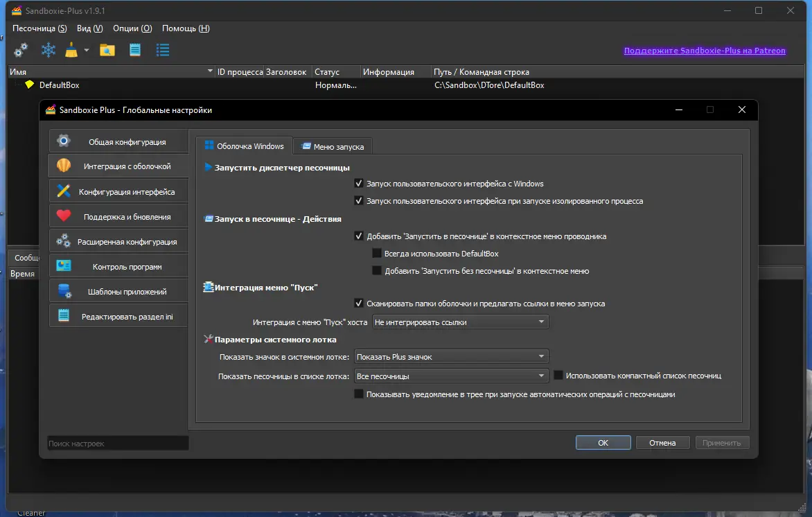Click the folder browse toolbar icon
Image resolution: width=812 pixels, height=517 pixels.
click(x=107, y=51)
